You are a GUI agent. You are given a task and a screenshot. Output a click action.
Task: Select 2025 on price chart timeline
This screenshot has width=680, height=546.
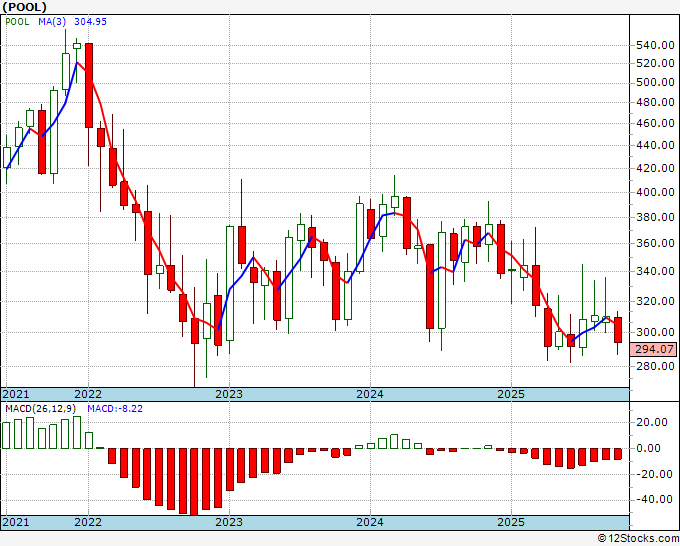(x=511, y=394)
